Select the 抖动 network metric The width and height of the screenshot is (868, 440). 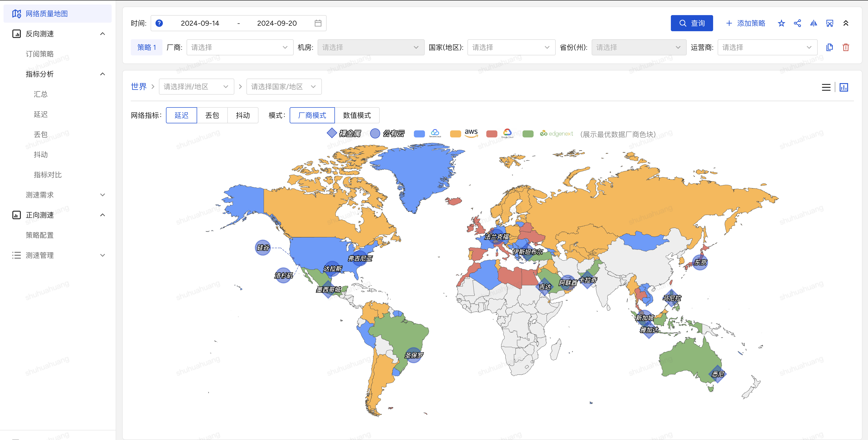pos(243,115)
